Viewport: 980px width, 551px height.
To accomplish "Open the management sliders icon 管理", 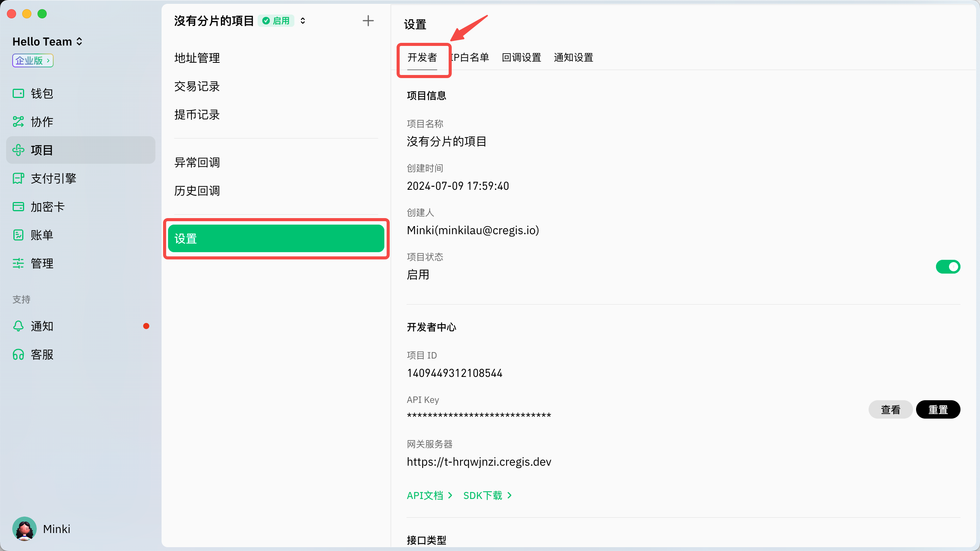I will point(18,263).
